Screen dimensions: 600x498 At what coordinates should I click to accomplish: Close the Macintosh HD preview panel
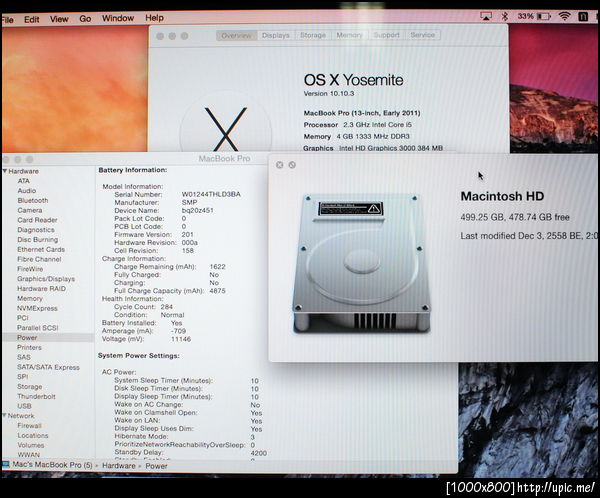(x=279, y=165)
